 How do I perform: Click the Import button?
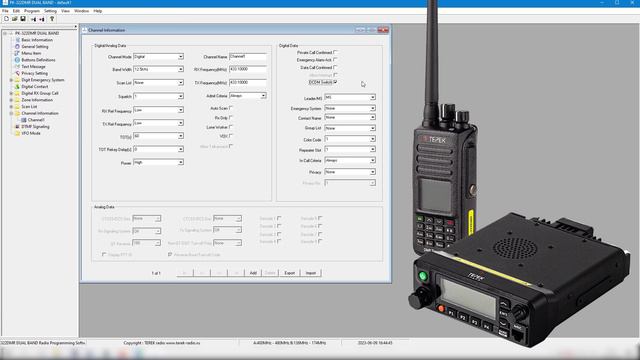[x=311, y=273]
